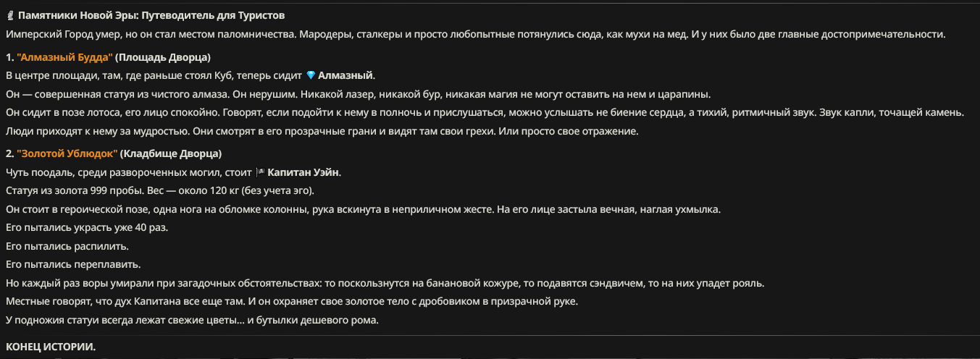Click the "КОНЕЦ ИСТОРИИ." footer text

pyautogui.click(x=51, y=347)
